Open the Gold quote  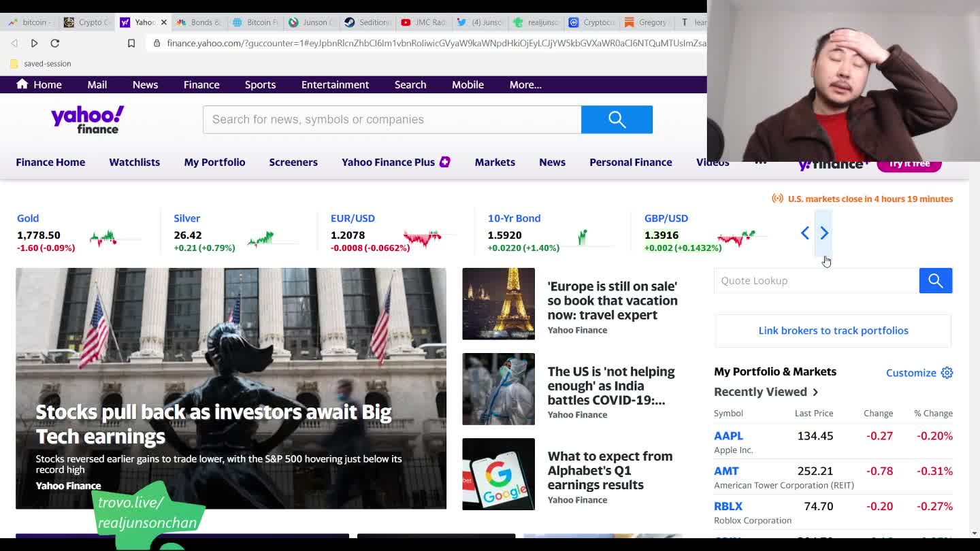(28, 218)
